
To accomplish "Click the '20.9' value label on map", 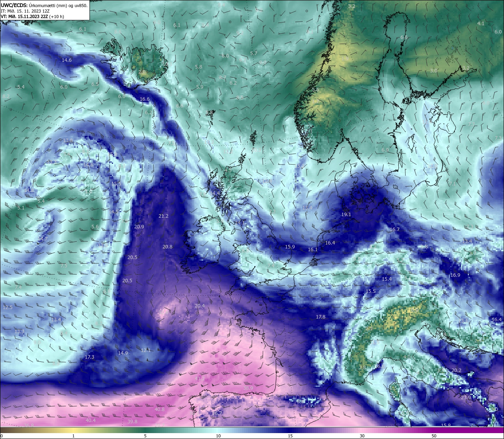I will [139, 227].
